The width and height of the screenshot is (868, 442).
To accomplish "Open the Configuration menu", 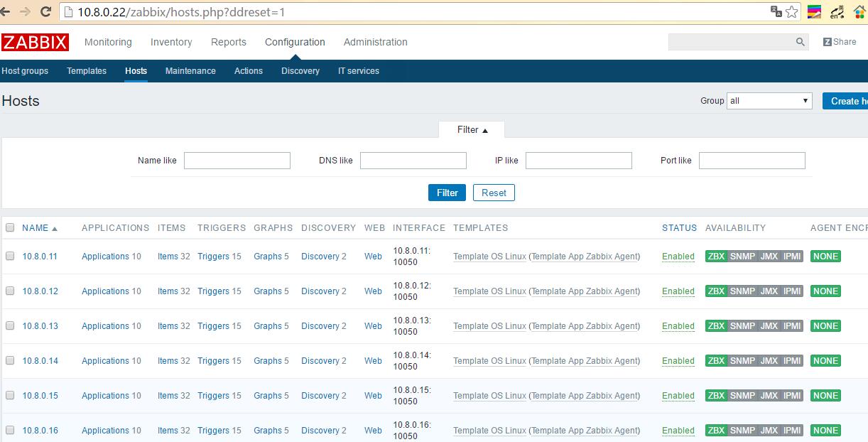I will (295, 42).
